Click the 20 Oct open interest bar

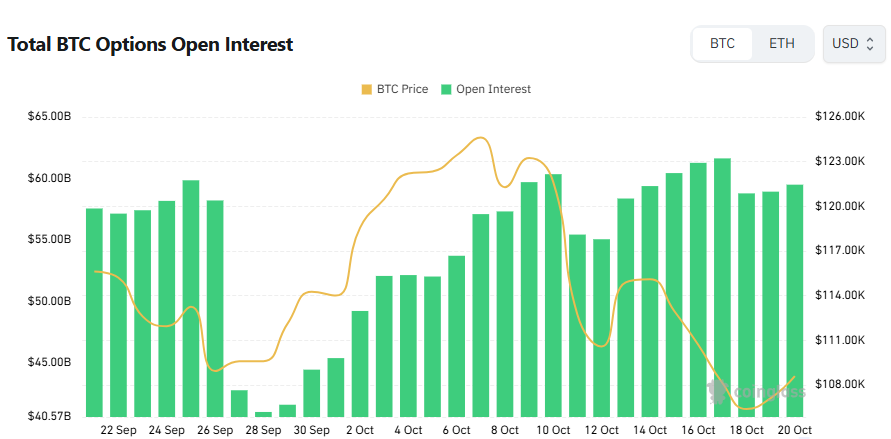(x=795, y=300)
